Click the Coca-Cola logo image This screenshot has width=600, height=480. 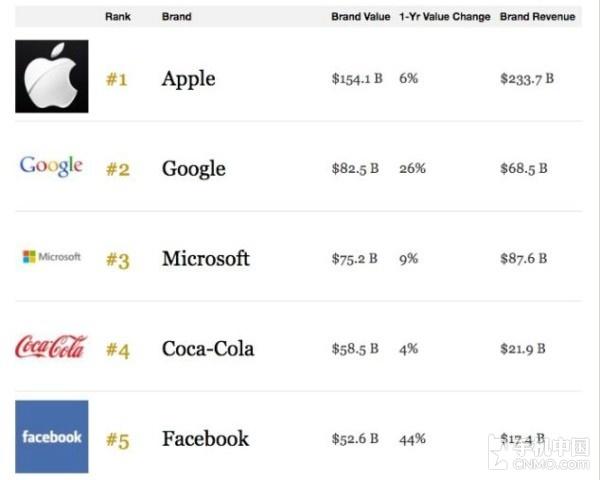51,346
